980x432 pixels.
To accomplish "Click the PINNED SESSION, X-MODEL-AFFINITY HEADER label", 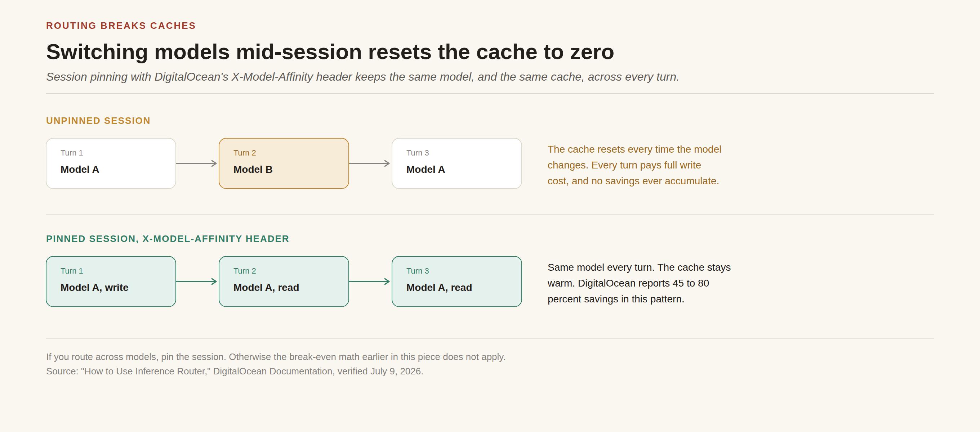I will pyautogui.click(x=168, y=239).
